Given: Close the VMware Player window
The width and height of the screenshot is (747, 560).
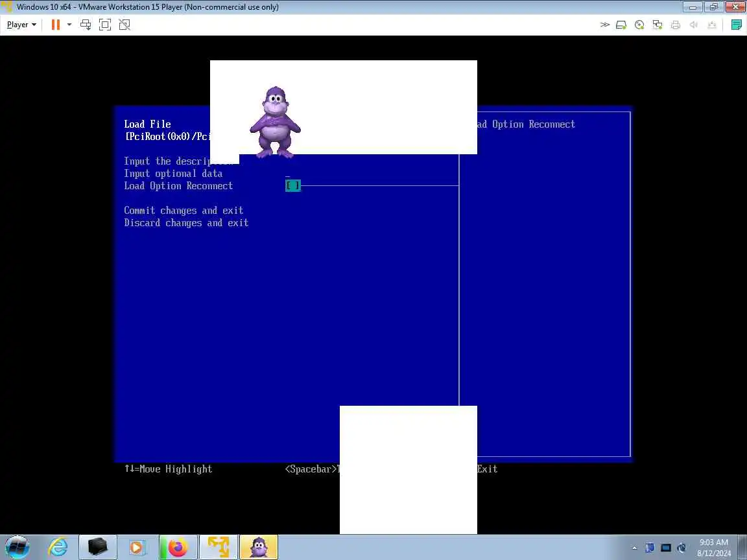Looking at the screenshot, I should click(x=735, y=6).
